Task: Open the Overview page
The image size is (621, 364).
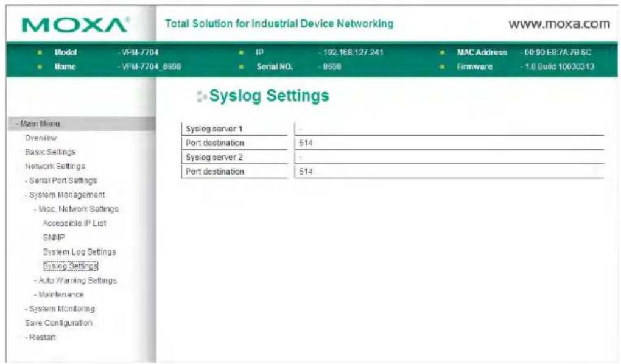Action: coord(41,138)
